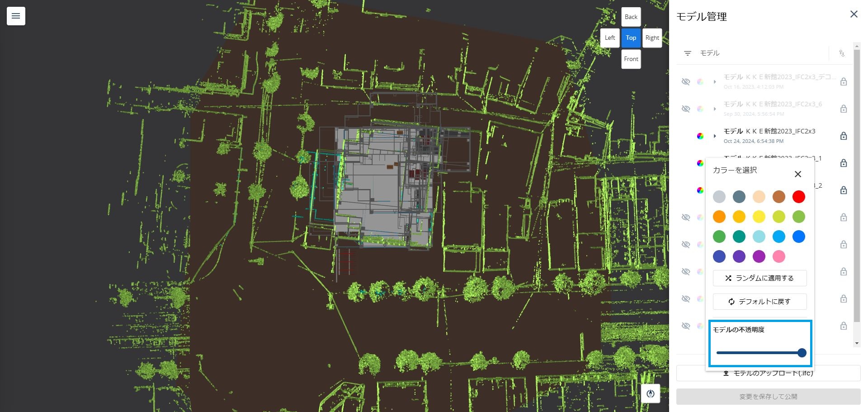This screenshot has height=412, width=868.
Task: Show the hidden KKE新館2023_IFC2x3_デコ model
Action: 686,82
